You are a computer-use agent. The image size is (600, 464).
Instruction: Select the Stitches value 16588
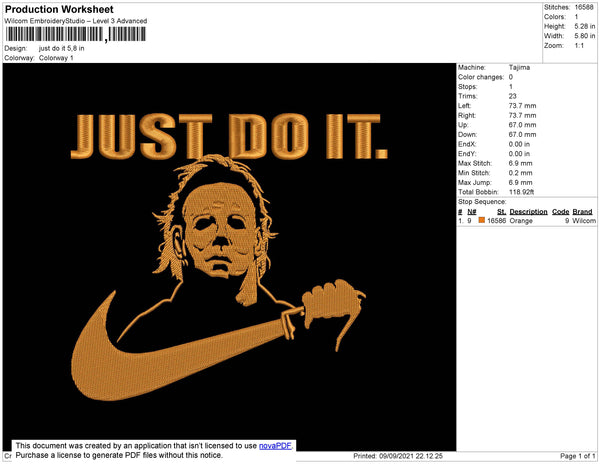tap(584, 7)
